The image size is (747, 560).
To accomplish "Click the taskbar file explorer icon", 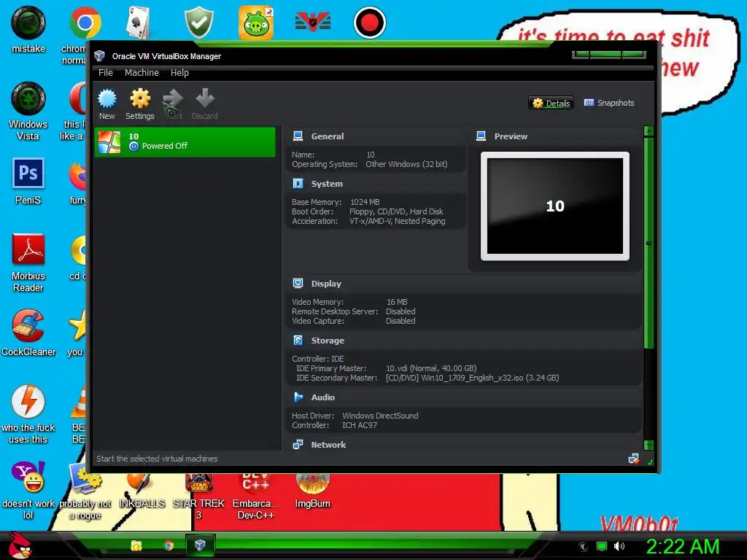I will [x=136, y=545].
